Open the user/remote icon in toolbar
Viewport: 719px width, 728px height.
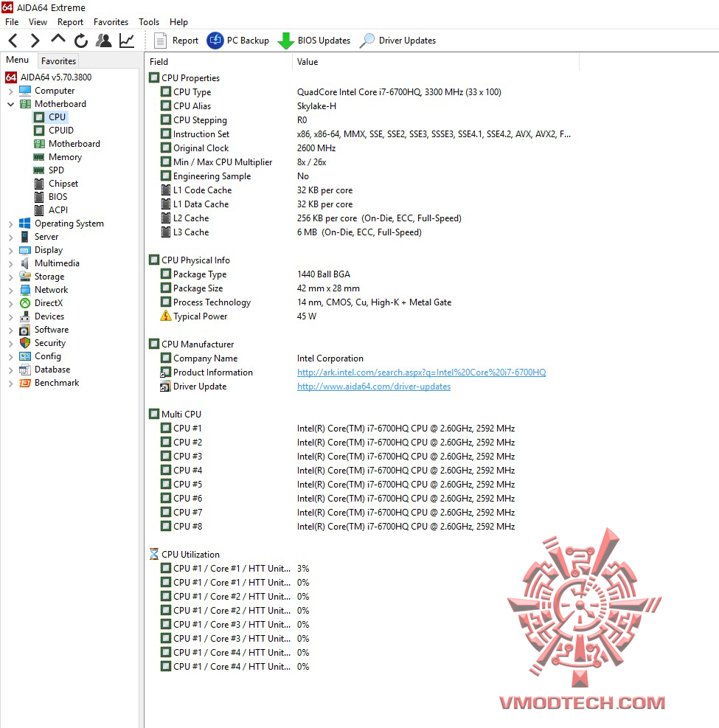point(103,41)
